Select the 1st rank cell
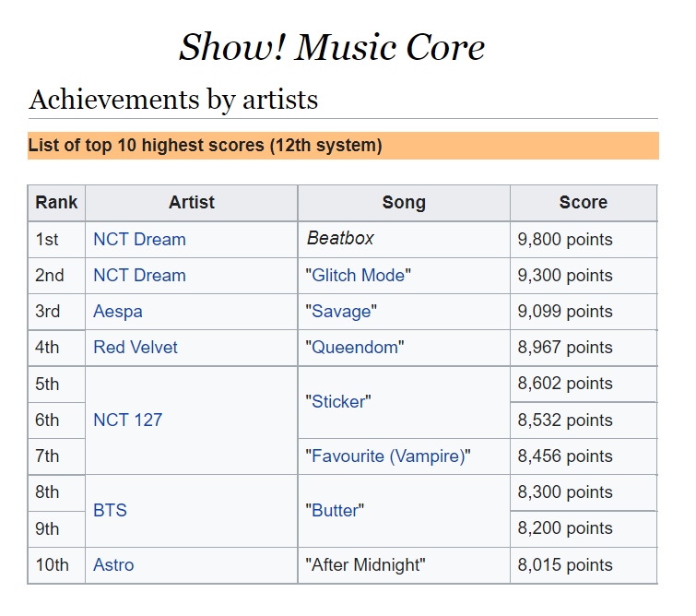Screen dimensions: 696x616 [56, 240]
